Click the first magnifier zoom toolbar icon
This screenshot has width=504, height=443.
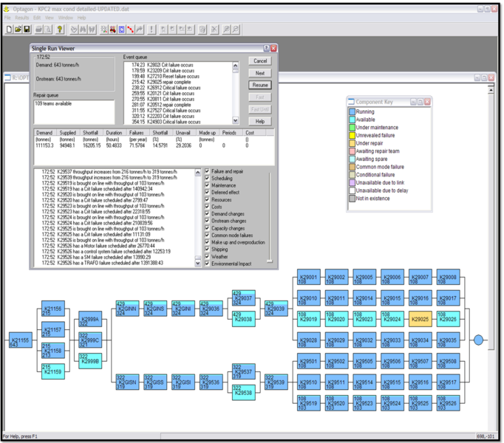pyautogui.click(x=226, y=30)
